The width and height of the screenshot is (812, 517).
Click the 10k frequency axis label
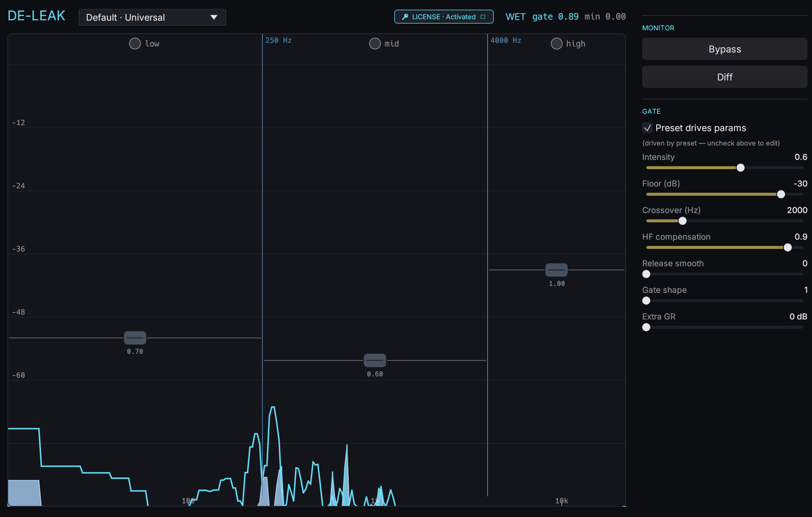pyautogui.click(x=562, y=501)
